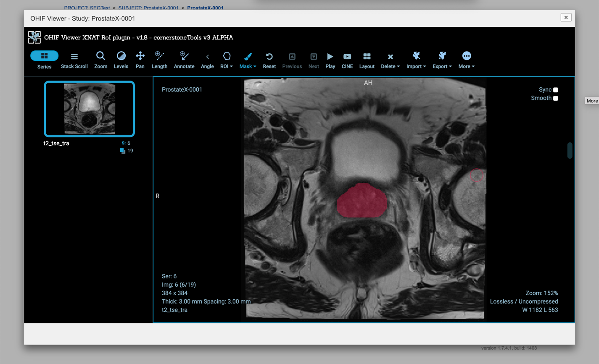
Task: Go to PROJECT: SEGTest breadcrumb link
Action: click(87, 8)
